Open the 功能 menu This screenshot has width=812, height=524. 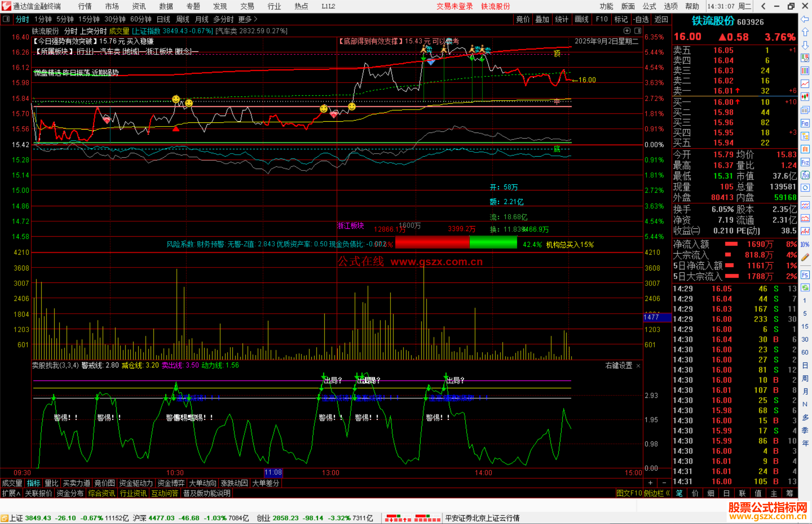point(606,6)
